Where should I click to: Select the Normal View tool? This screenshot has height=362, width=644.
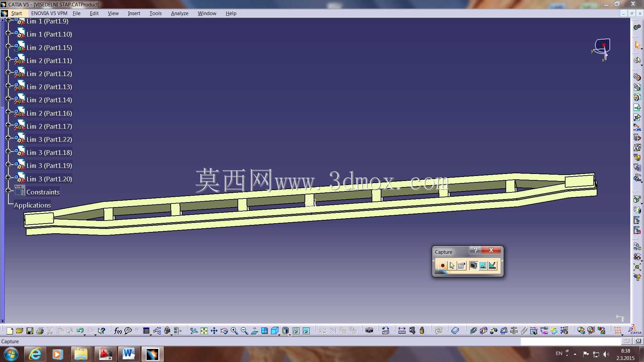pos(254,331)
